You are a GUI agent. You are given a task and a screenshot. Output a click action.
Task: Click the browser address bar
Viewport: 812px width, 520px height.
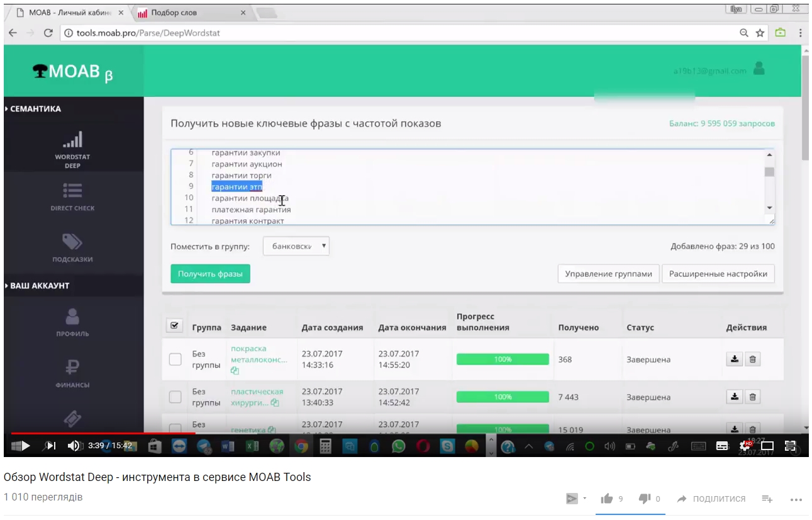click(403, 33)
